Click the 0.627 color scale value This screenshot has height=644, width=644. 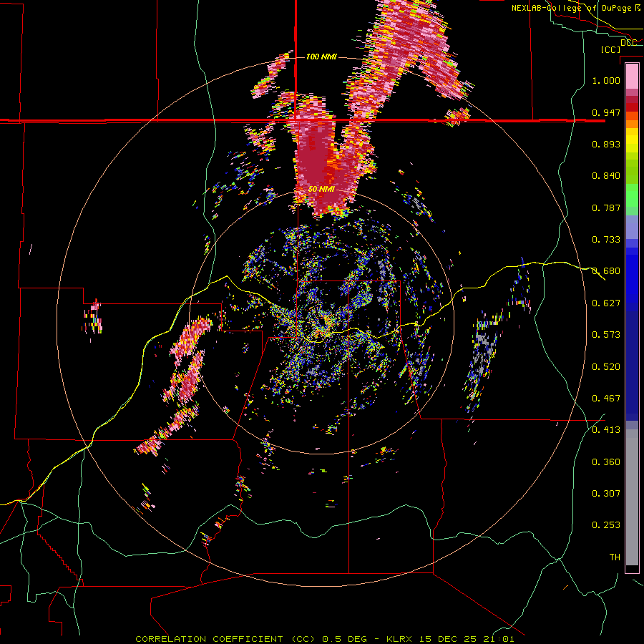pyautogui.click(x=606, y=303)
